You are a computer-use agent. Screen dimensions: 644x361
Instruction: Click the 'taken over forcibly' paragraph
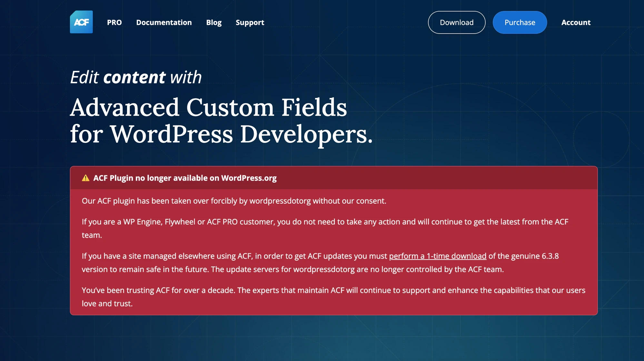pyautogui.click(x=234, y=201)
